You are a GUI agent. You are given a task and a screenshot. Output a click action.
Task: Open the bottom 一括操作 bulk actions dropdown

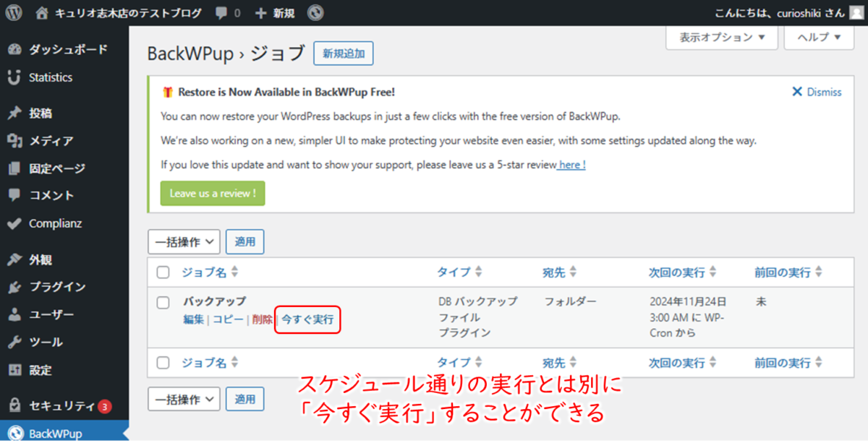[x=184, y=398]
